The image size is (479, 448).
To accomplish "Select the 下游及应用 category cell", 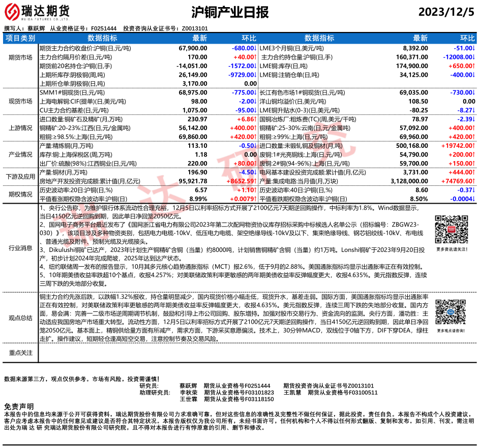I will pos(20,176).
